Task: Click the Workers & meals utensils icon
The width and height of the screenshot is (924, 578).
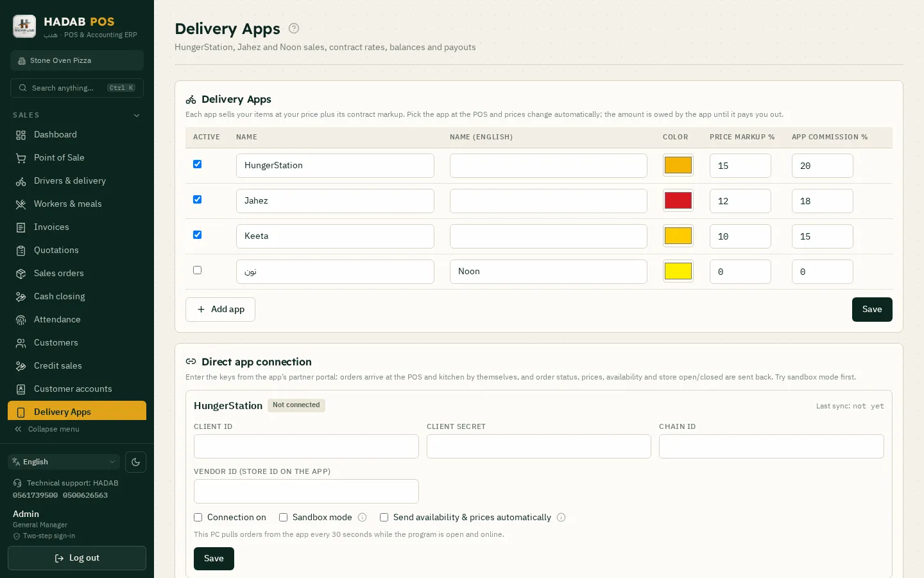Action: pos(21,204)
